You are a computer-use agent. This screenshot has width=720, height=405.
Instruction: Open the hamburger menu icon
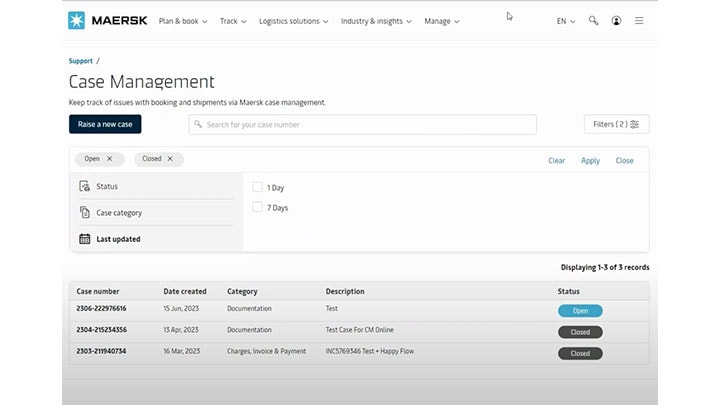click(639, 20)
